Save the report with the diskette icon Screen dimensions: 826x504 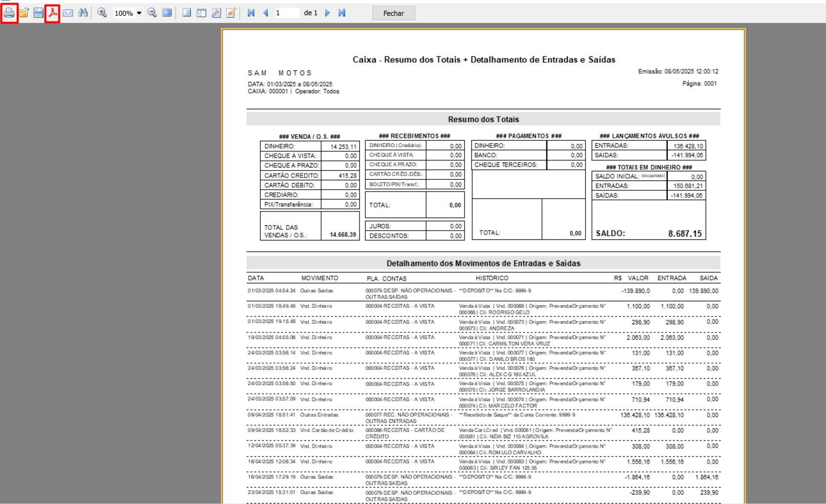click(x=38, y=13)
